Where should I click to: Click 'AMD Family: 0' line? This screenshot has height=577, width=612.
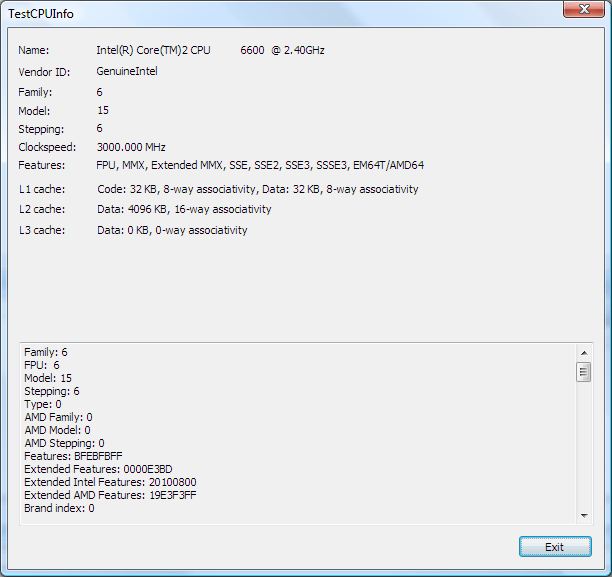click(x=59, y=417)
